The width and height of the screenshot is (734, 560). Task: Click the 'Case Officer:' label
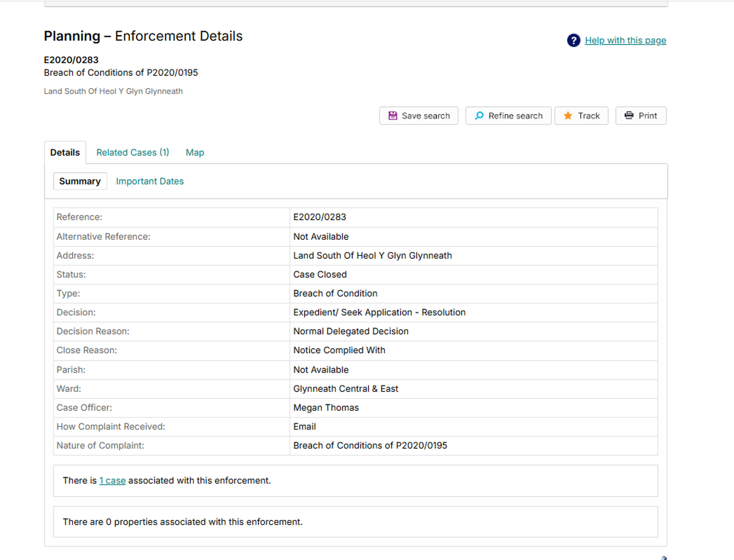point(84,408)
